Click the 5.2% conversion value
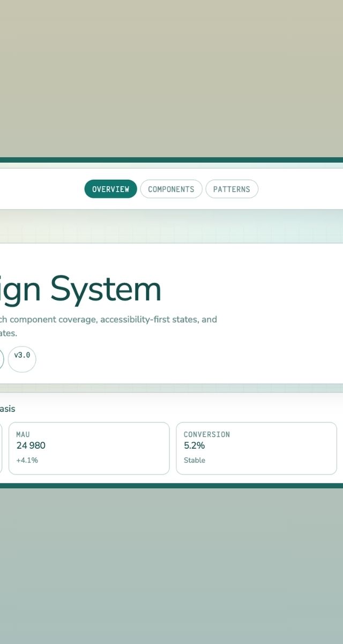The width and height of the screenshot is (343, 644). (x=194, y=445)
